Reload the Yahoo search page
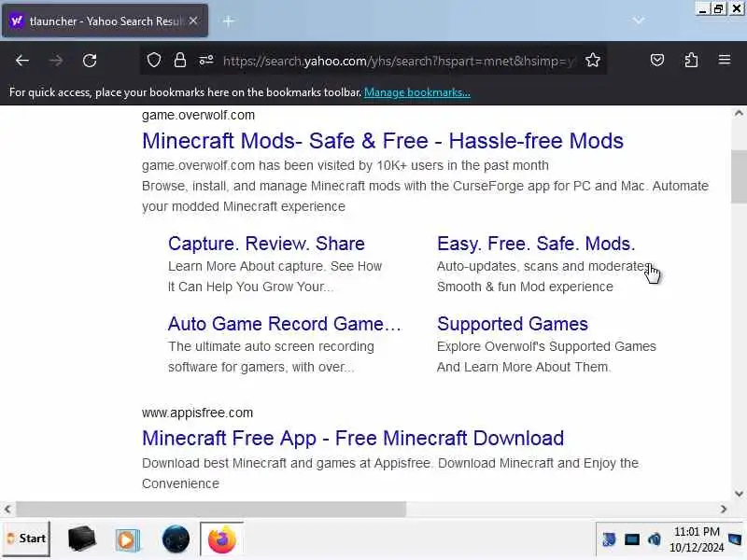Screen dimensions: 747x560 click(x=90, y=61)
